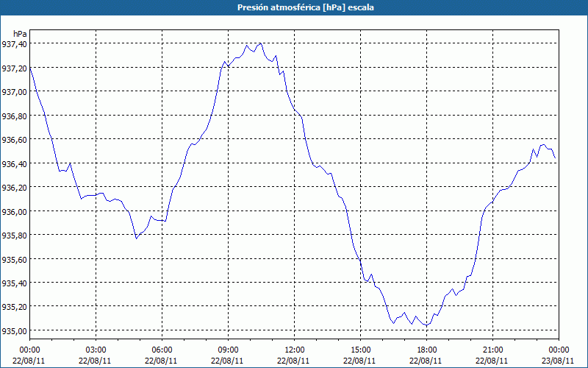Select the 935,80 y-axis label
The width and height of the screenshot is (588, 368).
(14, 235)
